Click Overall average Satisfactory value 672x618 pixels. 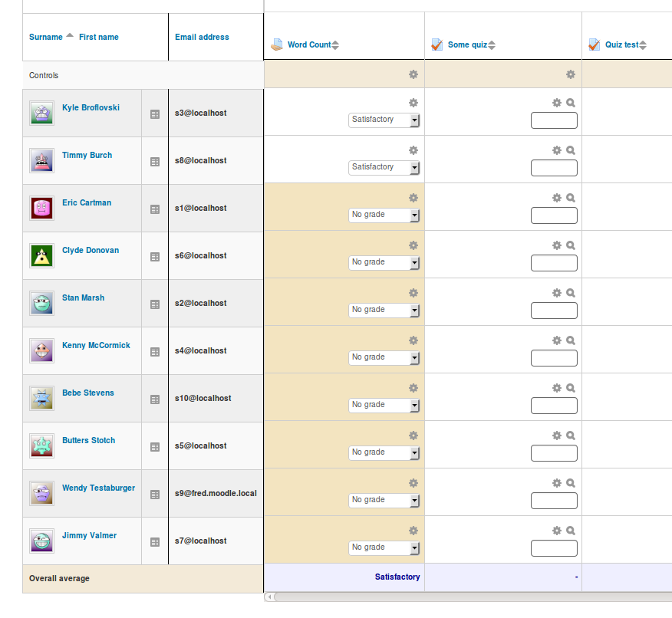click(x=397, y=577)
